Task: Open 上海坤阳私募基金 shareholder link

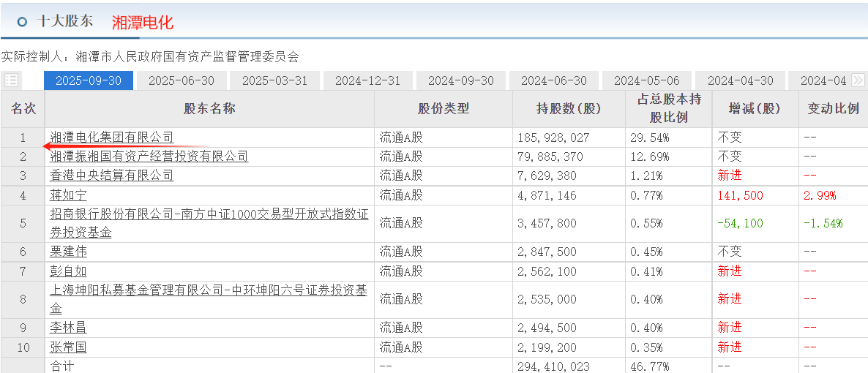Action: pos(209,299)
